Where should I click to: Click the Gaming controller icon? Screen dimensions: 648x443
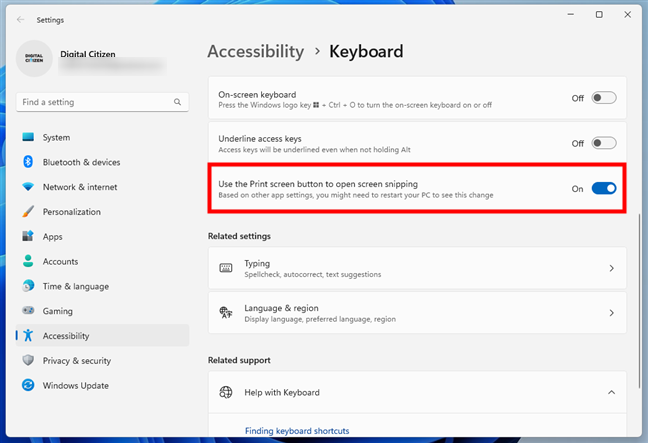(28, 311)
